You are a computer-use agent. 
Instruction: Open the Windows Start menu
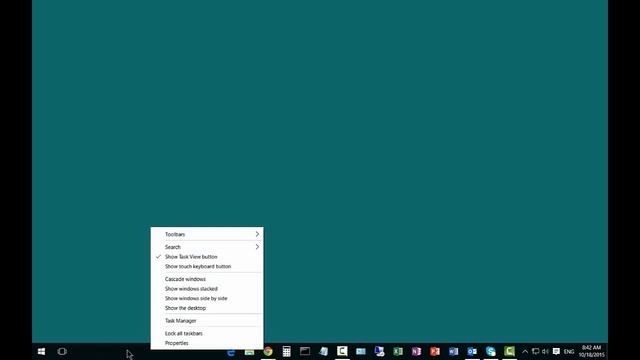[41, 351]
